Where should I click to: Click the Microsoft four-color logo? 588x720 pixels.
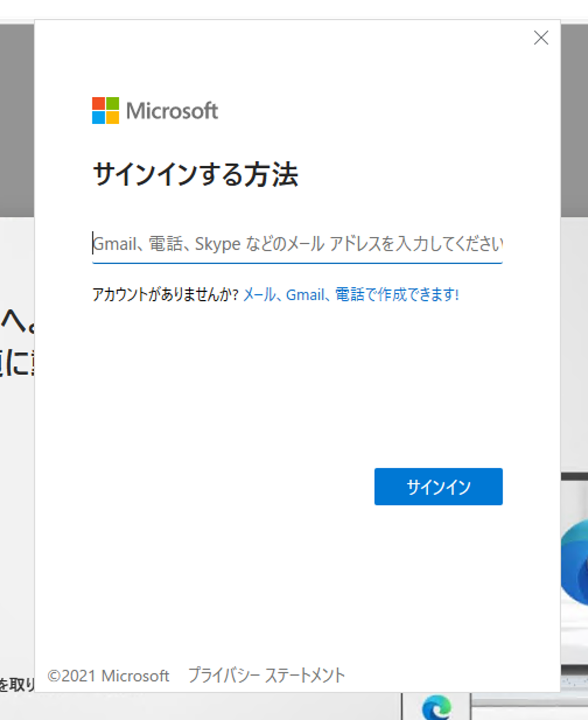pyautogui.click(x=106, y=110)
